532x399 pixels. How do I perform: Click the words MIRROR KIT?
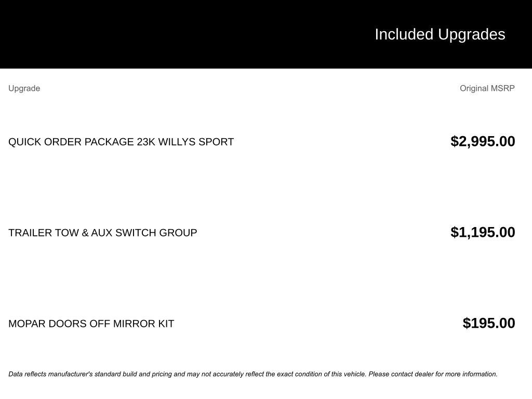pos(143,324)
